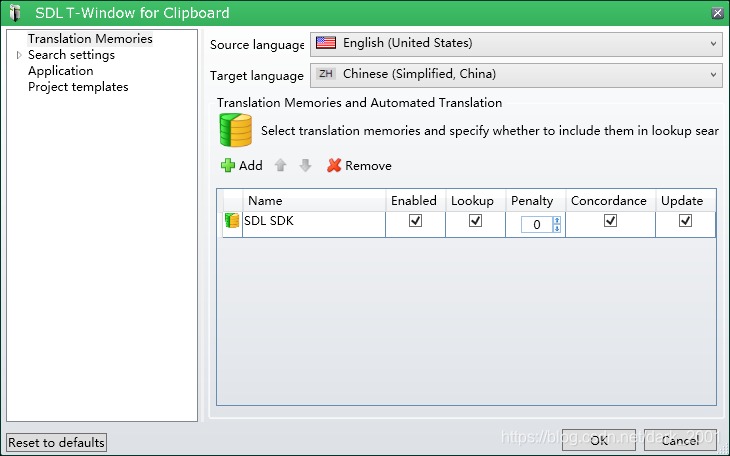Click the red X Remove icon
Image resolution: width=730 pixels, height=456 pixels.
334,165
